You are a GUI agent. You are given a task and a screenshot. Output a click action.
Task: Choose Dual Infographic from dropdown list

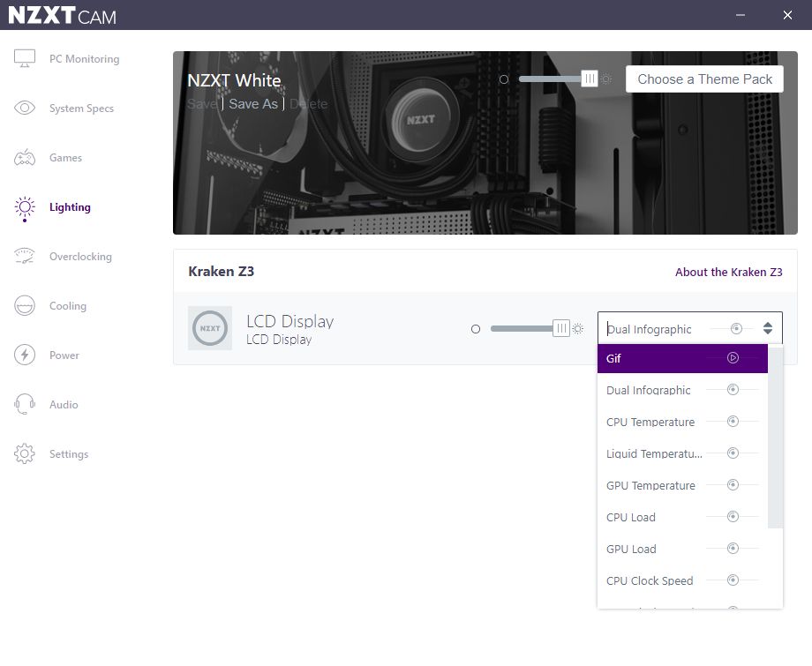point(682,390)
